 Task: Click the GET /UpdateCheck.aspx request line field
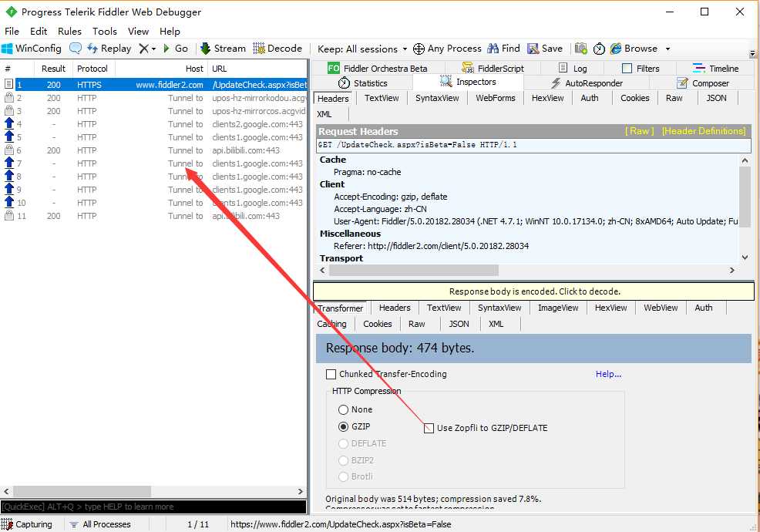click(533, 144)
